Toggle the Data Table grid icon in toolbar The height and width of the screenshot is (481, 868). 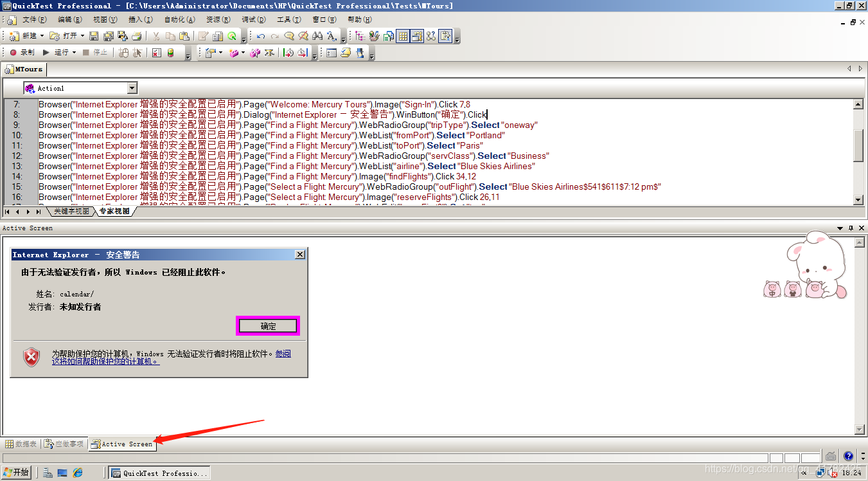pos(403,36)
